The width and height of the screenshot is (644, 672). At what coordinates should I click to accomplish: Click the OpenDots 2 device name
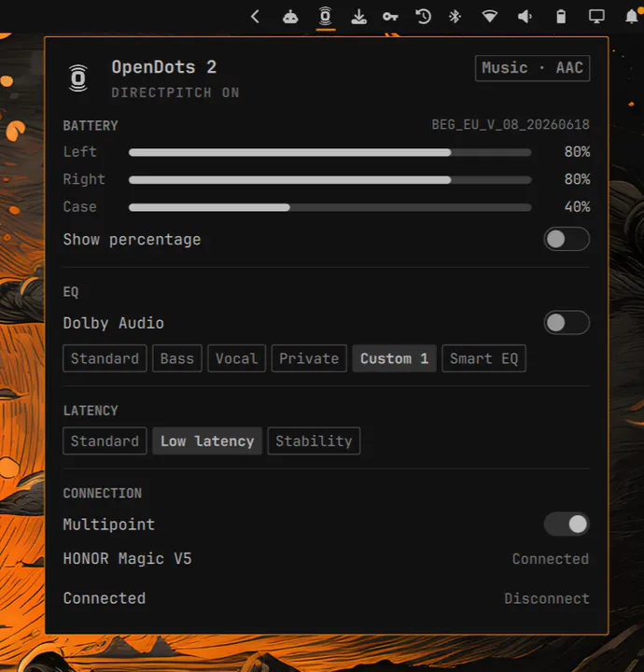click(x=164, y=67)
